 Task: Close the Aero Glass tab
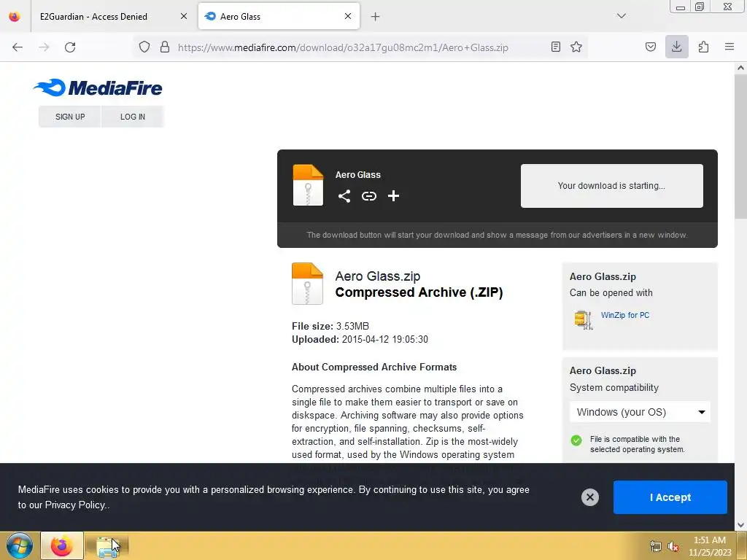click(348, 16)
